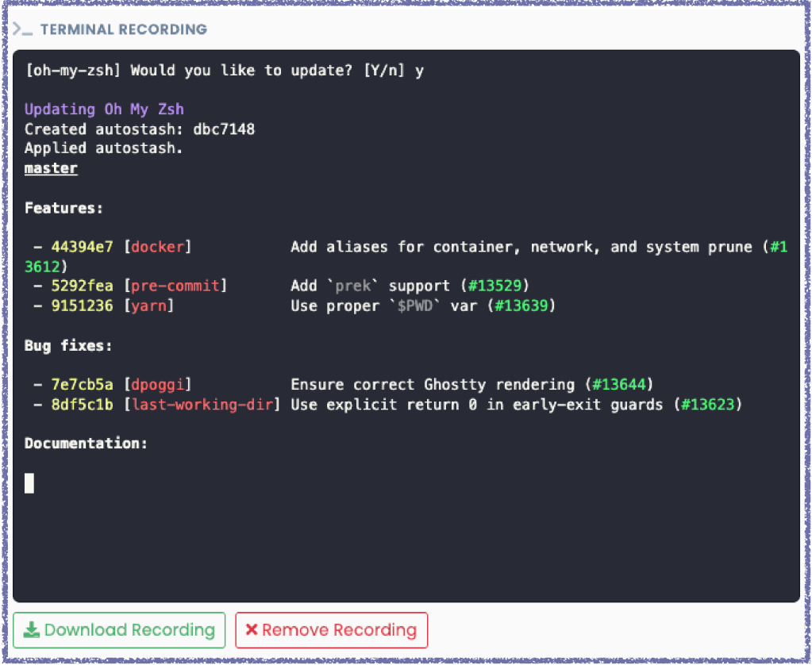The width and height of the screenshot is (812, 665).
Task: Open pull request reference #13644
Action: pos(618,385)
